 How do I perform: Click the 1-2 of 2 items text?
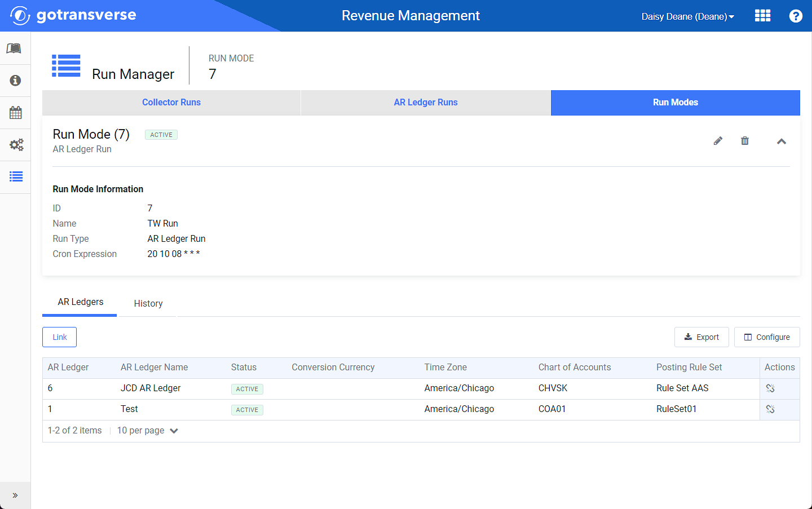[74, 431]
